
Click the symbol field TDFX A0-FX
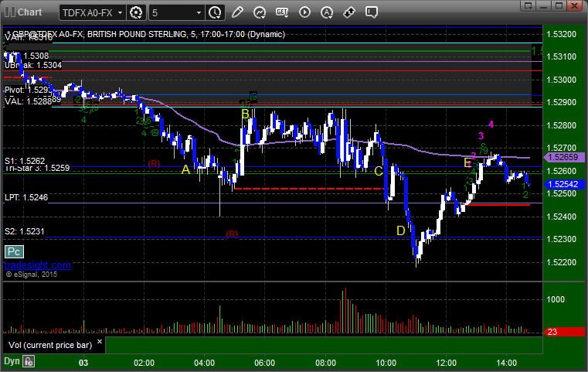click(88, 13)
